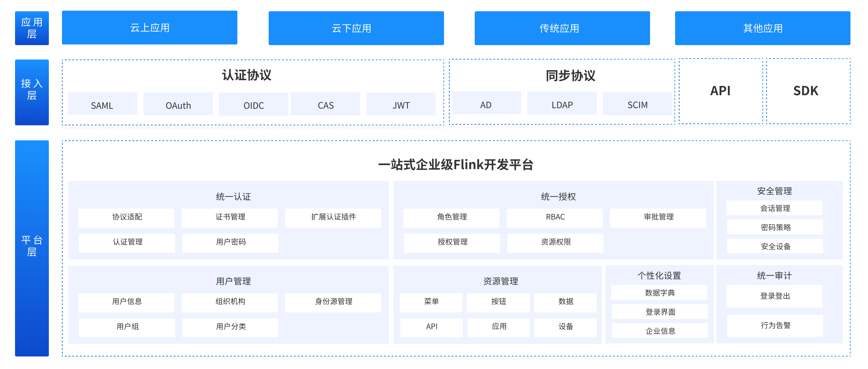Select 用户分类 item
The image size is (868, 369).
coord(230,328)
